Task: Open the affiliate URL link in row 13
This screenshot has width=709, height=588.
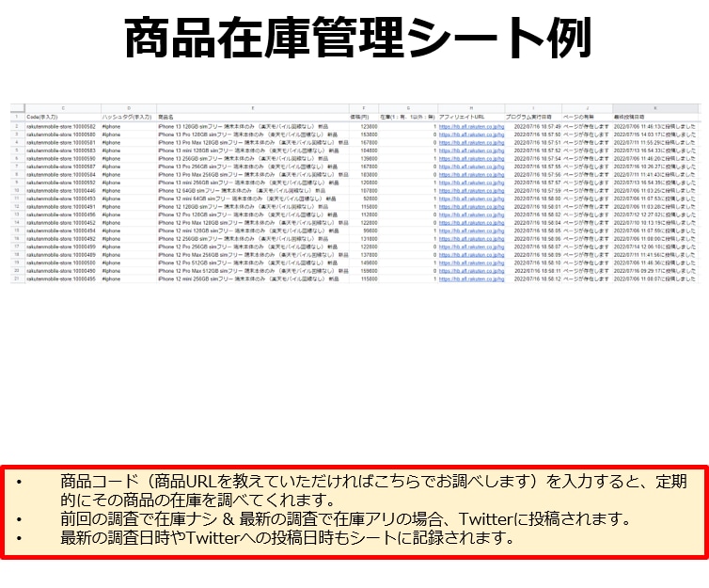Action: coord(471,215)
